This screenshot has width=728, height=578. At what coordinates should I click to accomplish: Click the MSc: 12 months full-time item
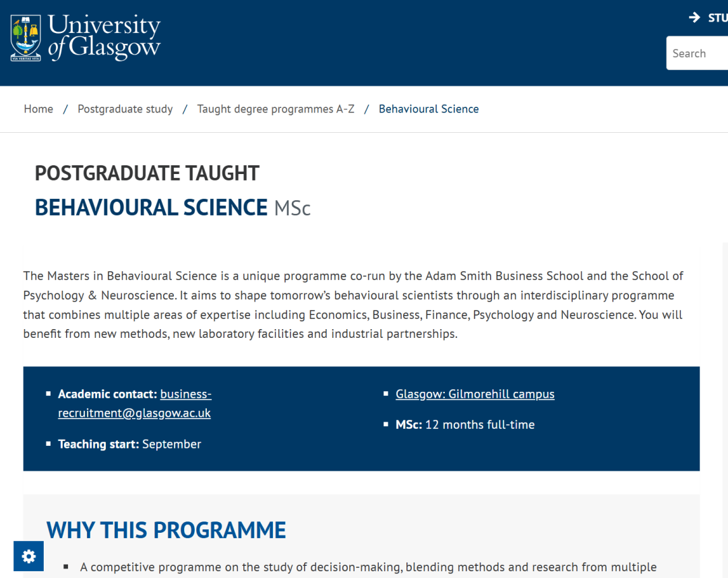[464, 425]
